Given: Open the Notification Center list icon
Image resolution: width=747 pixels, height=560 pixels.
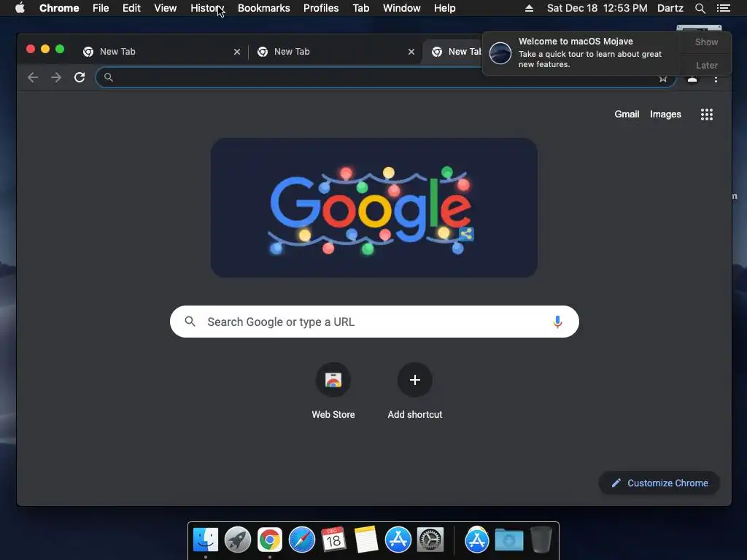Looking at the screenshot, I should coord(724,8).
